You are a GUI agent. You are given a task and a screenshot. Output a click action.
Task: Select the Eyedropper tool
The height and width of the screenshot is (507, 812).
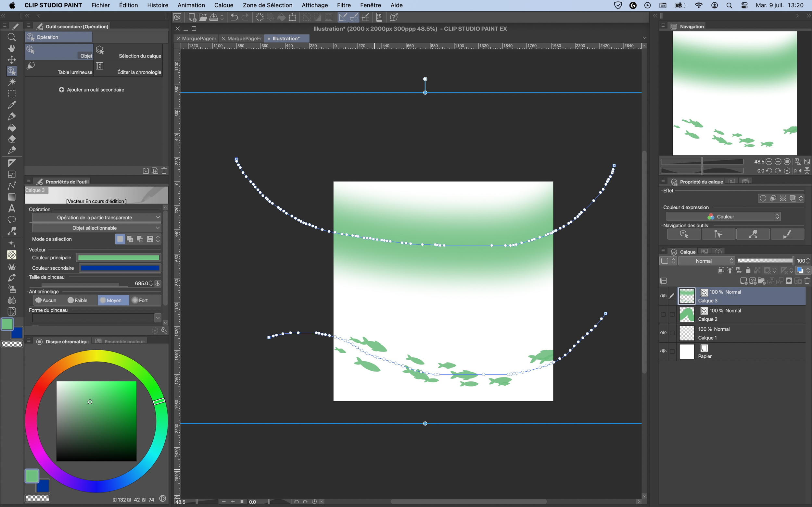click(x=11, y=105)
